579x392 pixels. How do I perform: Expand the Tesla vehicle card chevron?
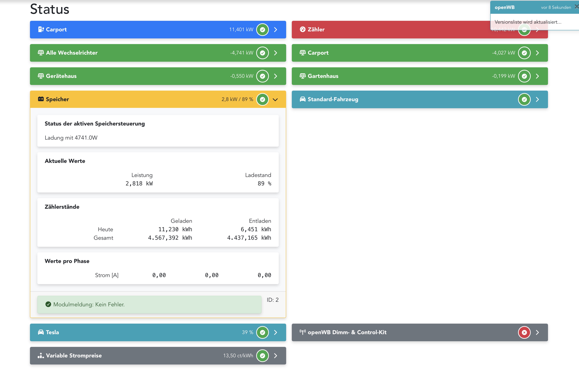point(276,332)
